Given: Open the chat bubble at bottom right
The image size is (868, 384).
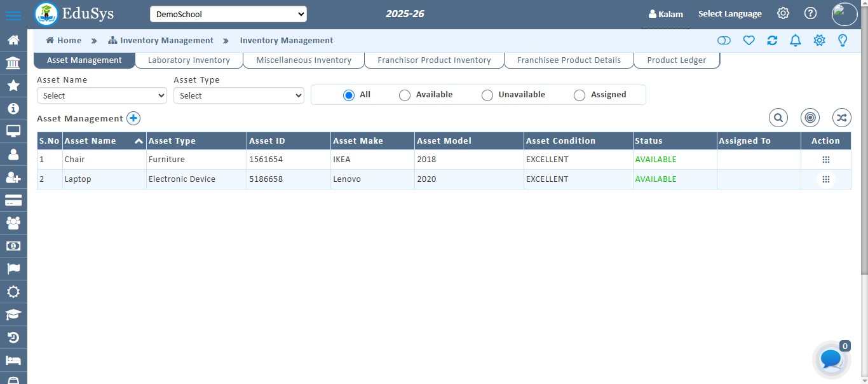Looking at the screenshot, I should (x=831, y=359).
